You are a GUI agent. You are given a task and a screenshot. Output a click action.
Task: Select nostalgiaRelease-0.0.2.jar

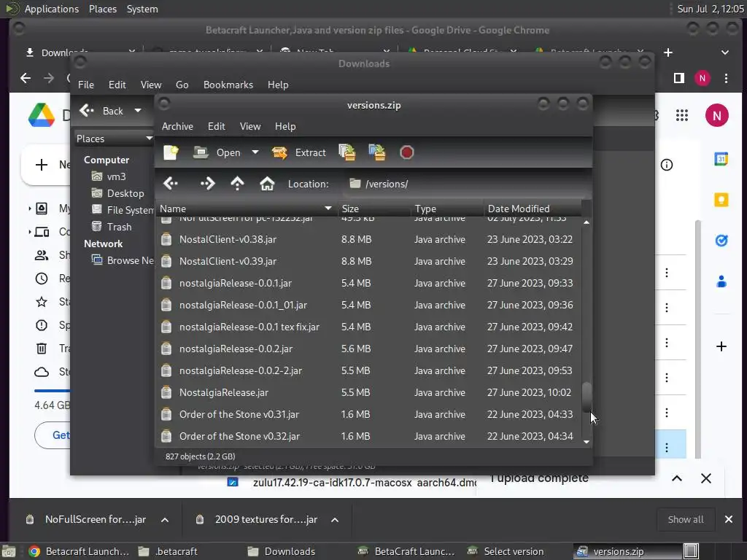(x=369, y=349)
